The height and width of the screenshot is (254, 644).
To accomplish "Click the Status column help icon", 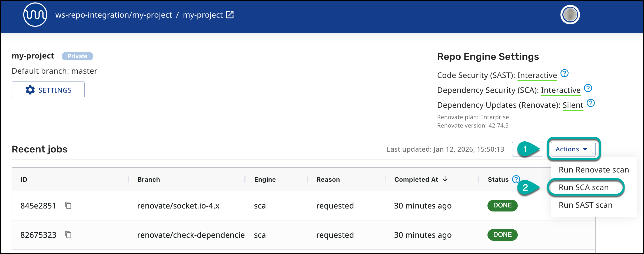I will point(516,179).
